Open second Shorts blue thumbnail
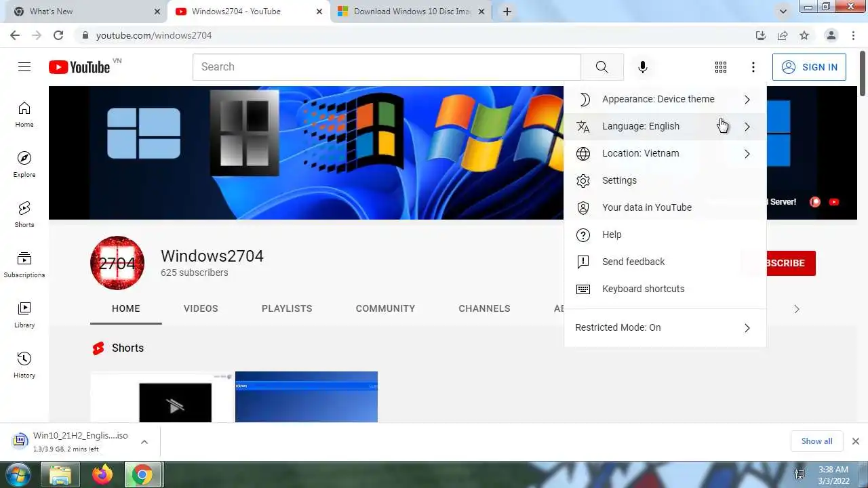The image size is (868, 488). click(x=307, y=396)
